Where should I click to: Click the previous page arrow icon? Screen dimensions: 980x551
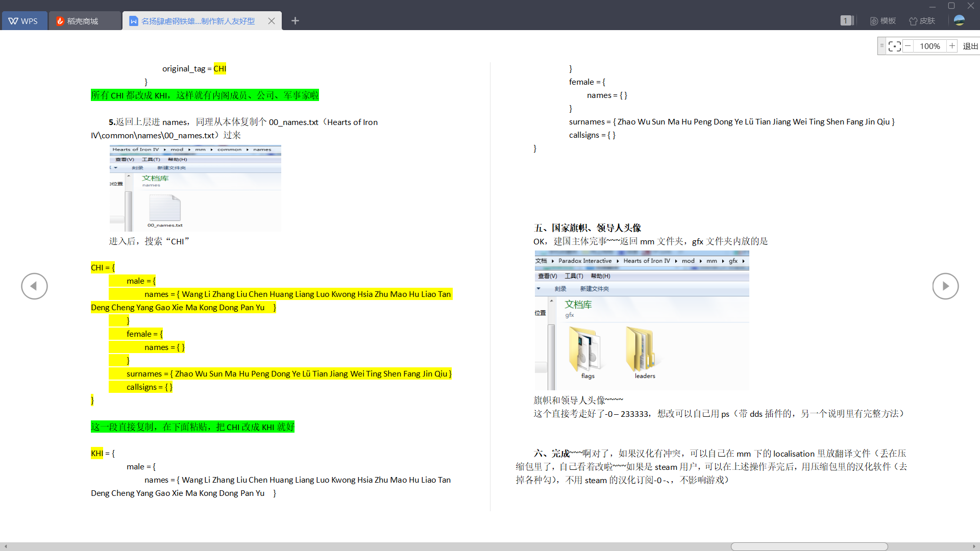coord(34,286)
